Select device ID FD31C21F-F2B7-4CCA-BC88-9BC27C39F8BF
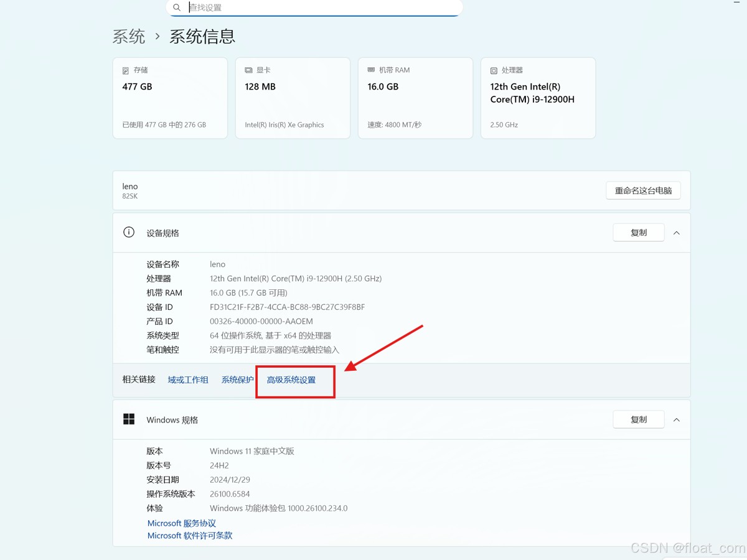Viewport: 747px width, 560px height. pyautogui.click(x=288, y=307)
